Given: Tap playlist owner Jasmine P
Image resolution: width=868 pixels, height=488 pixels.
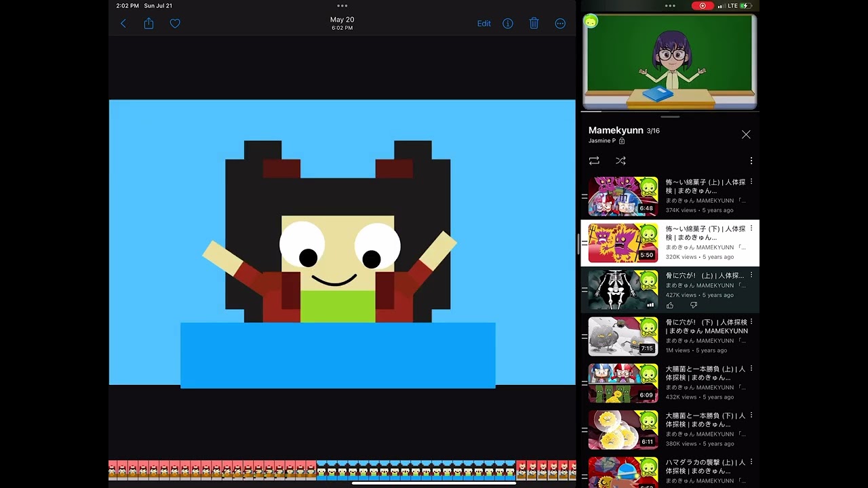Looking at the screenshot, I should tap(602, 141).
